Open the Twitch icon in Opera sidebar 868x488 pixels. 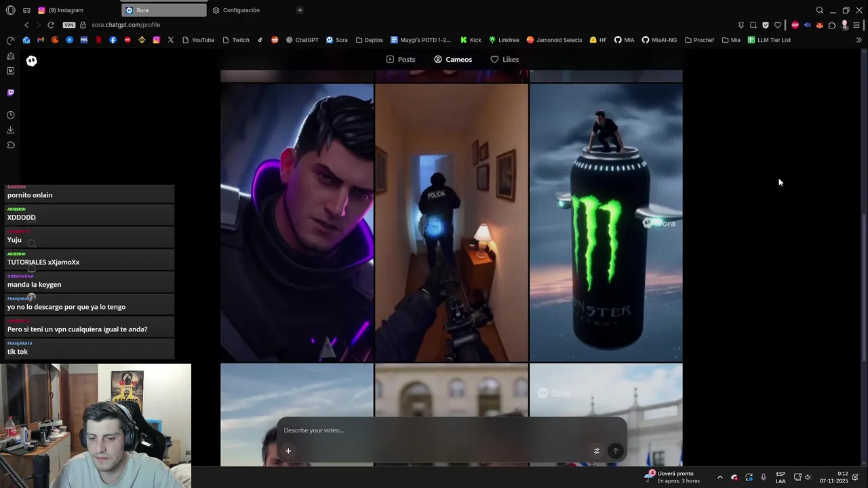click(x=10, y=93)
